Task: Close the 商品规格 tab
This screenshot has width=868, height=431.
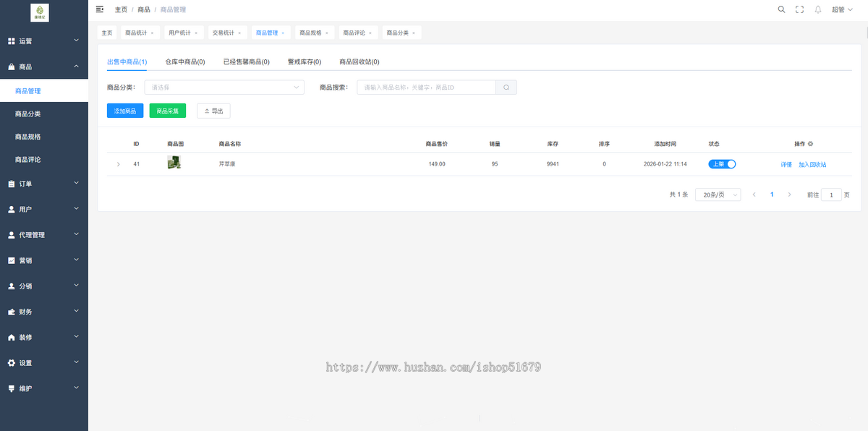Action: pos(326,33)
